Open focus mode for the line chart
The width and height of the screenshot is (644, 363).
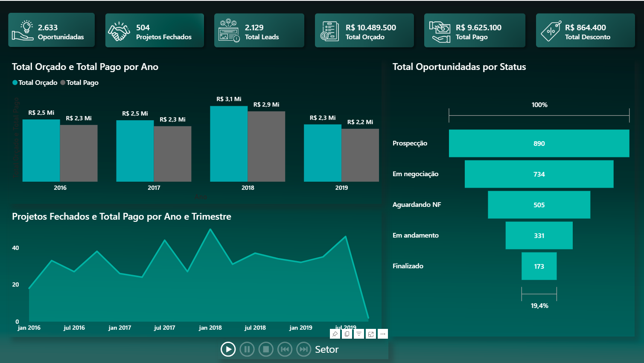(x=370, y=334)
